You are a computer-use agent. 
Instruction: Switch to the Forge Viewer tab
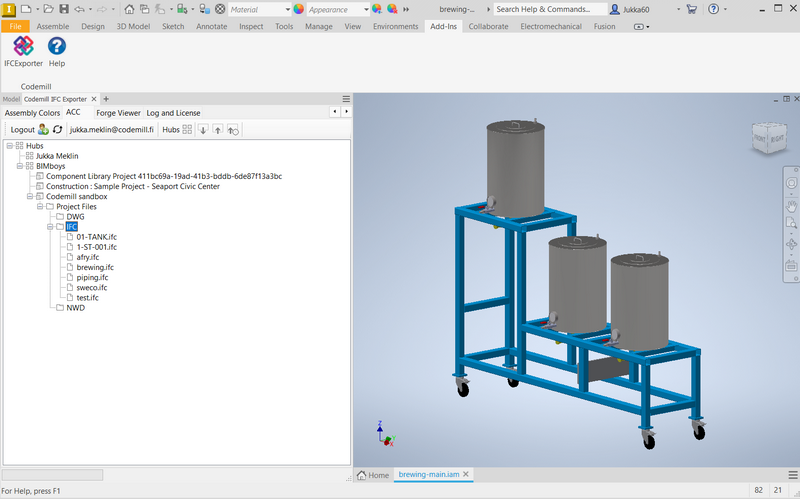118,113
